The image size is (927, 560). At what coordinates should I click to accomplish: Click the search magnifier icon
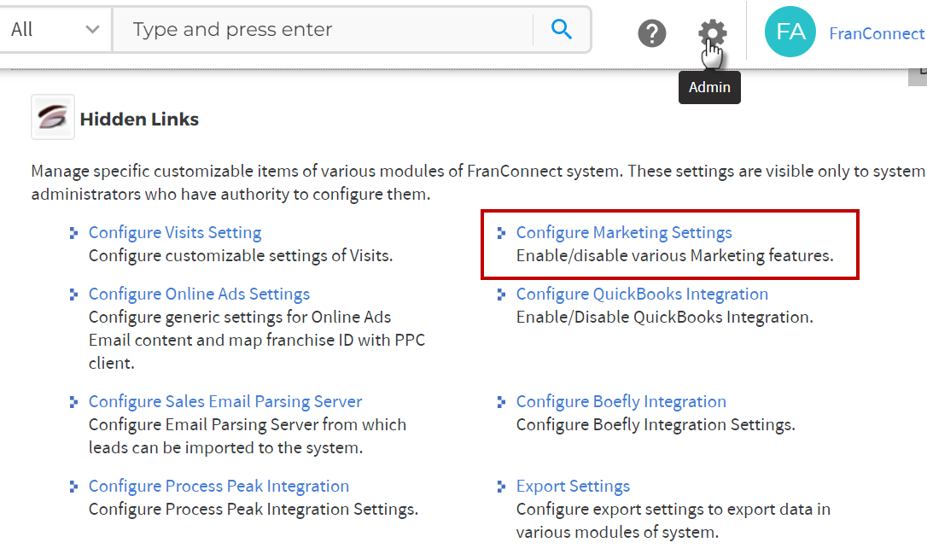(561, 29)
